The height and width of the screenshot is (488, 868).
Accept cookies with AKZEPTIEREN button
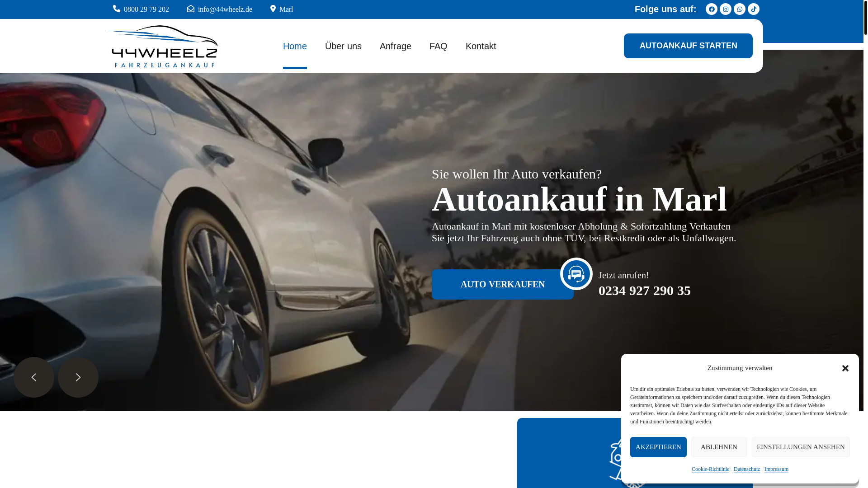tap(658, 447)
